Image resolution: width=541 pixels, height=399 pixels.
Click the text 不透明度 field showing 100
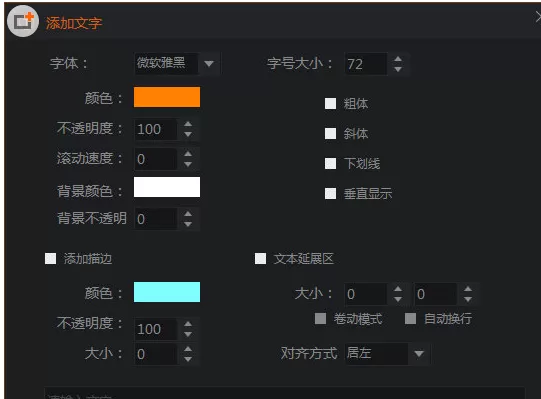[156, 129]
